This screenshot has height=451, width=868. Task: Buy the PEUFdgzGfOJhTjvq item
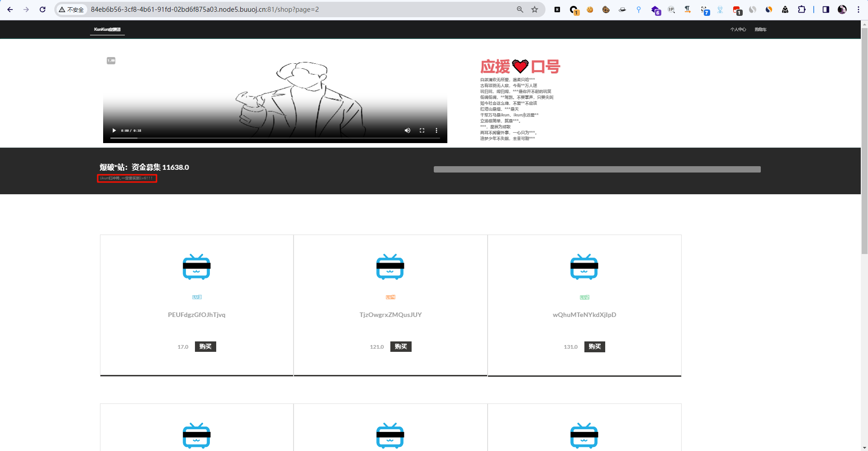[x=205, y=346]
